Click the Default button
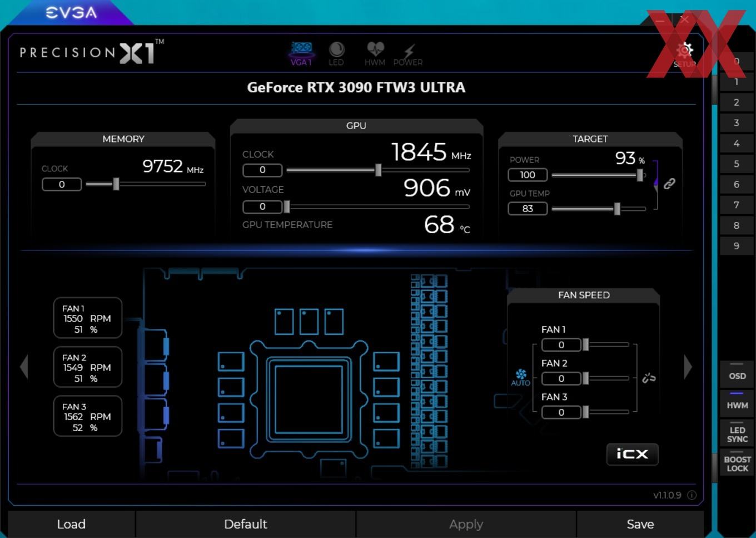The width and height of the screenshot is (756, 538). (x=245, y=524)
